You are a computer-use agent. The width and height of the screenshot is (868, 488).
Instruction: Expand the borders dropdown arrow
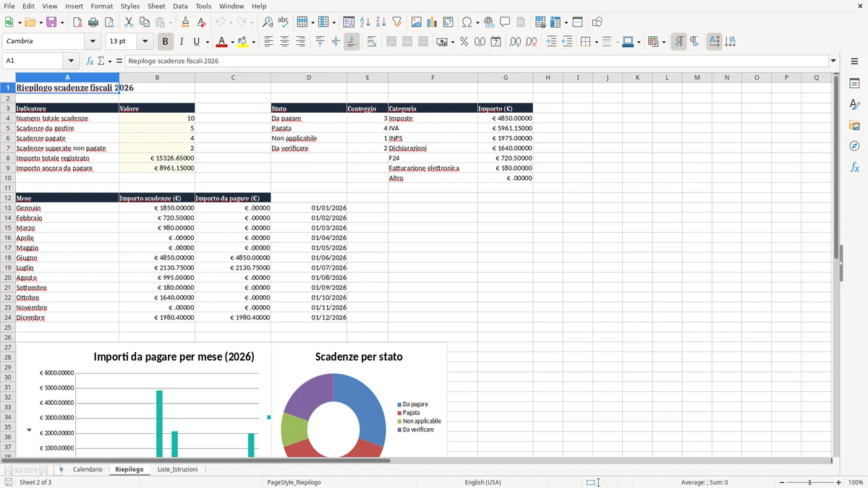pos(596,42)
